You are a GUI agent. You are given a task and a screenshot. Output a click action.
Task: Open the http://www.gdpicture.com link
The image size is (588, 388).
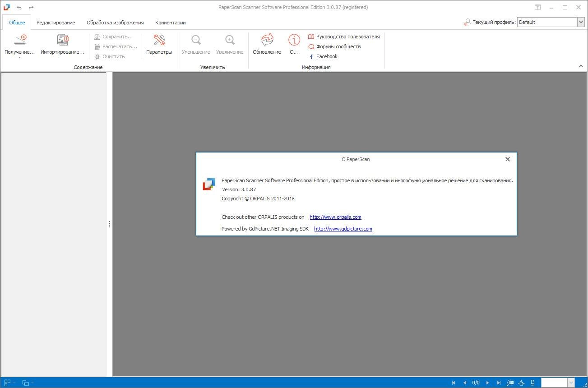pos(343,229)
